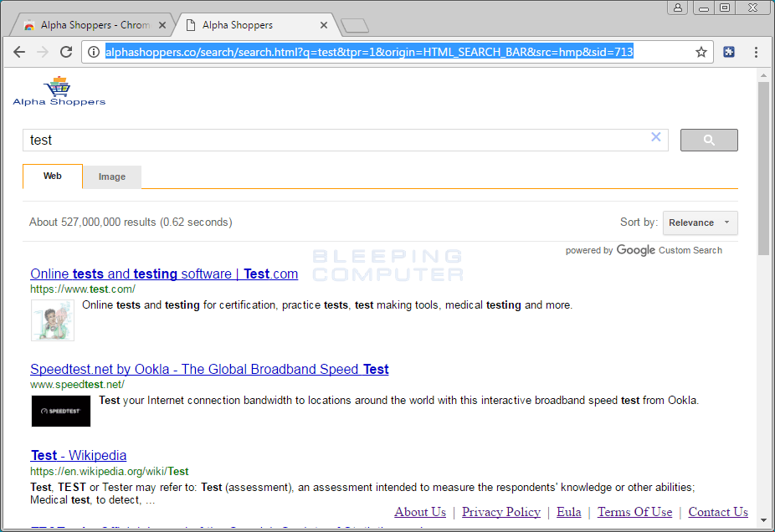
Task: Clear the search box with the X
Action: (x=656, y=137)
